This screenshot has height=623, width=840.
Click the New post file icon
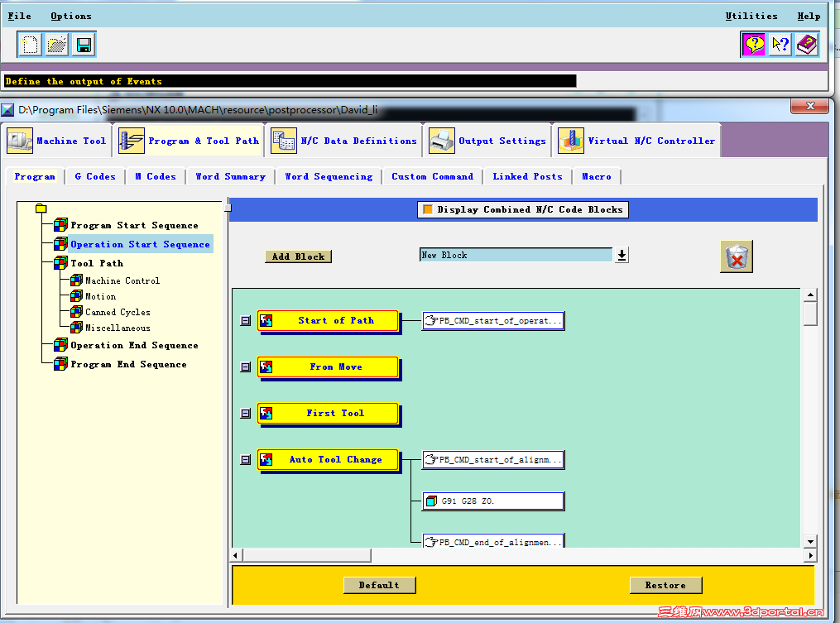pyautogui.click(x=30, y=45)
